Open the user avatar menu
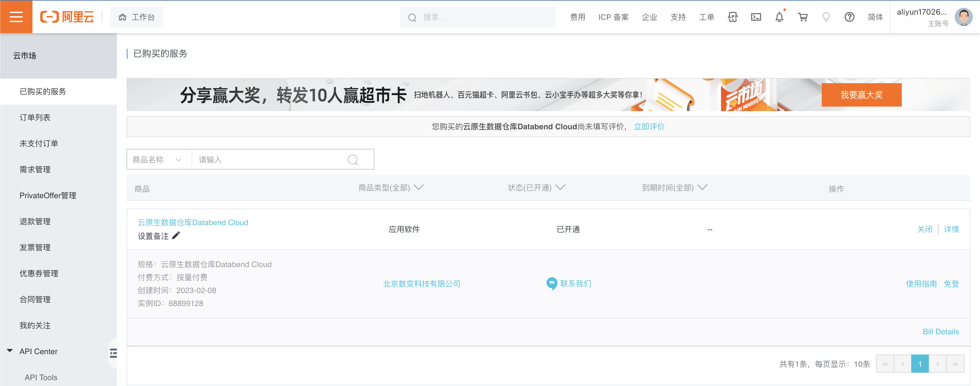 (x=963, y=17)
